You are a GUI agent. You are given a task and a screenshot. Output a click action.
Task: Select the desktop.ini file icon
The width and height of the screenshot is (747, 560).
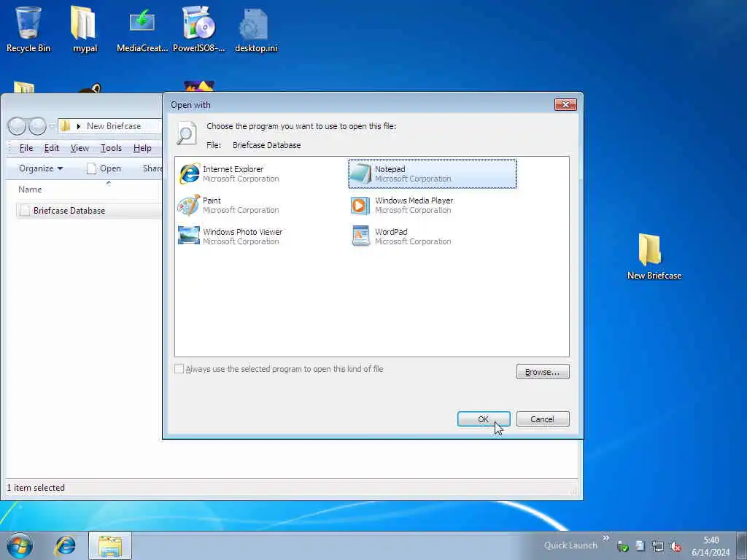coord(256,29)
